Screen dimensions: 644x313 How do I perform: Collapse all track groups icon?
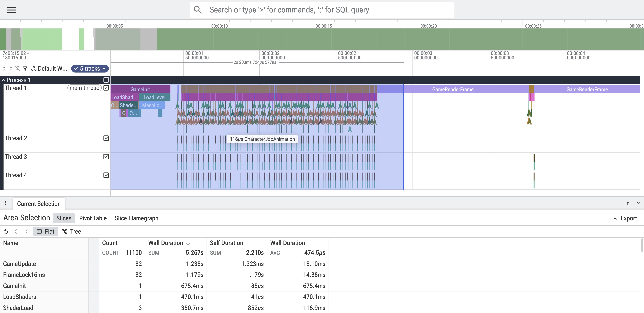(11, 68)
